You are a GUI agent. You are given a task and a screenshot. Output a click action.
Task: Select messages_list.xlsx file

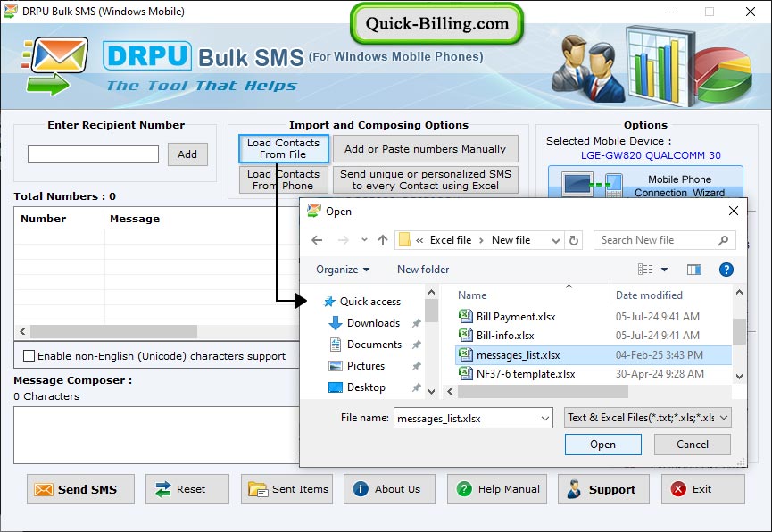click(x=594, y=354)
